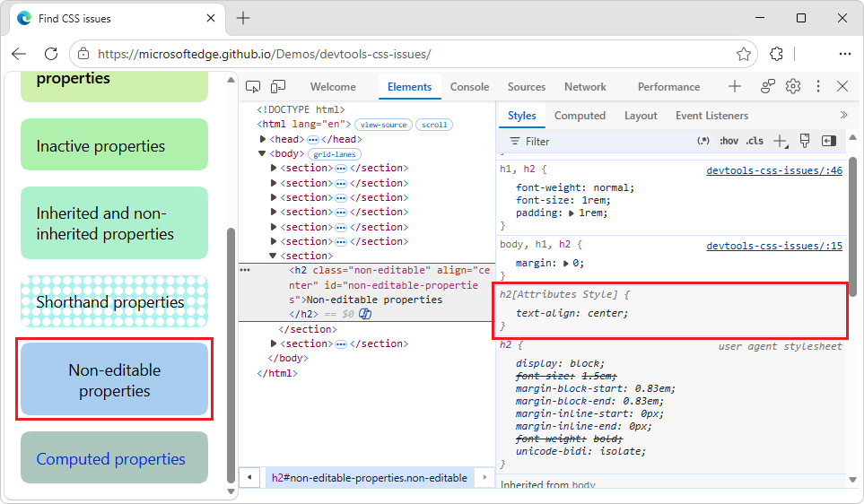Click the Non-editable properties card

[x=115, y=379]
